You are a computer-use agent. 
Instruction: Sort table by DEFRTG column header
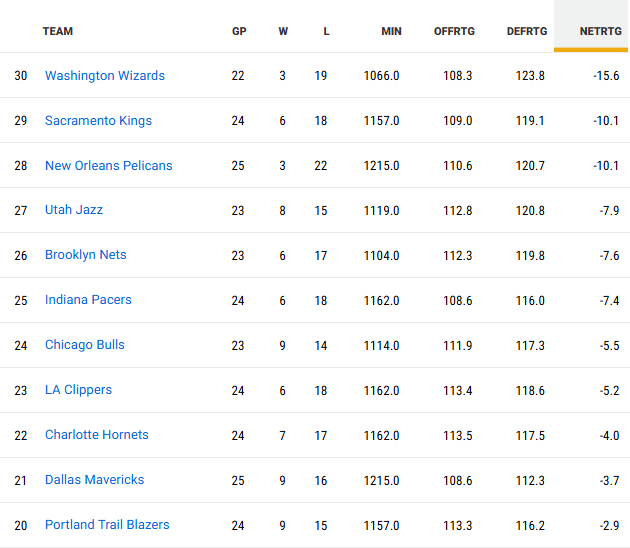[527, 31]
